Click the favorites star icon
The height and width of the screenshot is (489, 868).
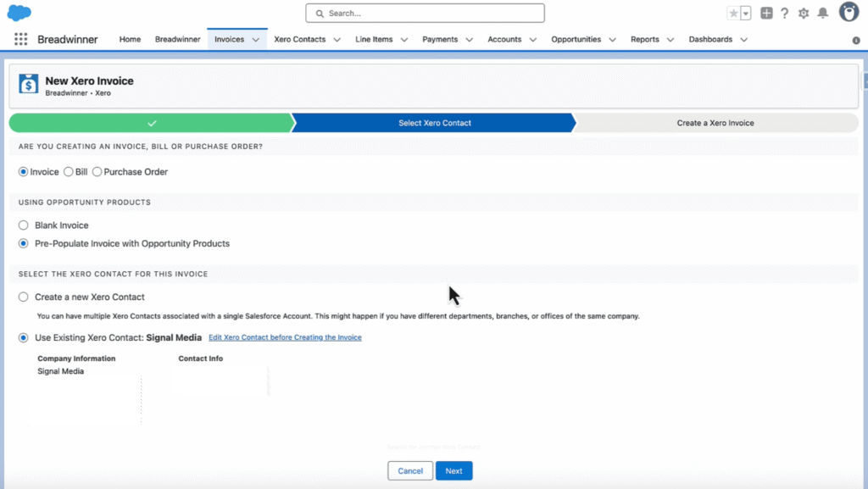point(735,14)
